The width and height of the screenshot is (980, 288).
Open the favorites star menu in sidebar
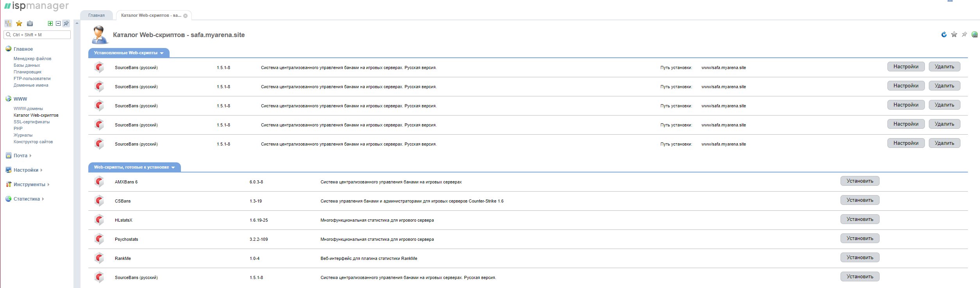[x=19, y=23]
